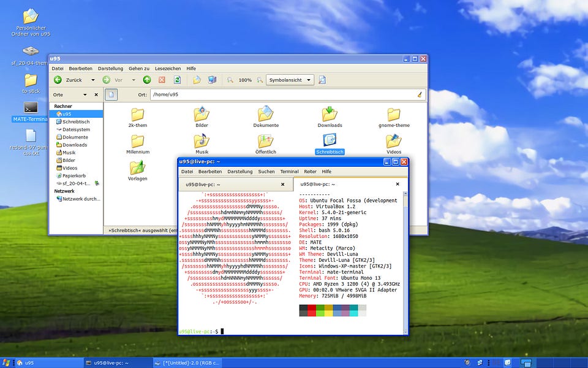Open the Downloads folder icon
The image size is (588, 368).
click(x=330, y=115)
